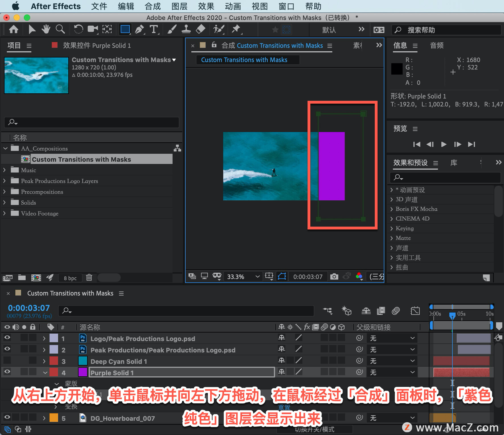Click the 切换开关/模式 button

(314, 429)
